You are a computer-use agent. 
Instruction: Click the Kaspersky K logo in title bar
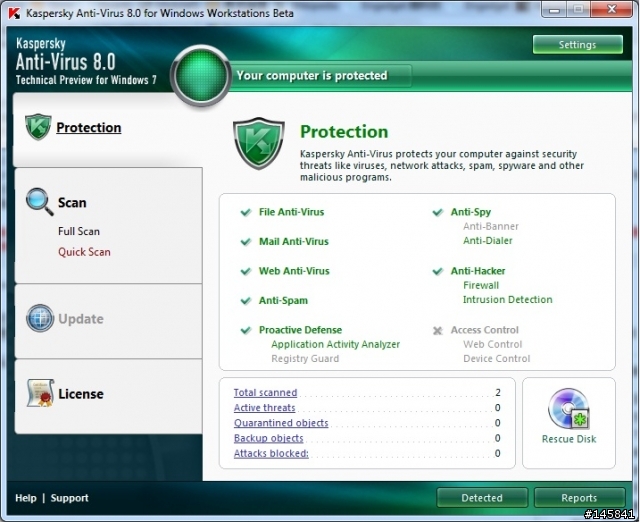click(14, 13)
